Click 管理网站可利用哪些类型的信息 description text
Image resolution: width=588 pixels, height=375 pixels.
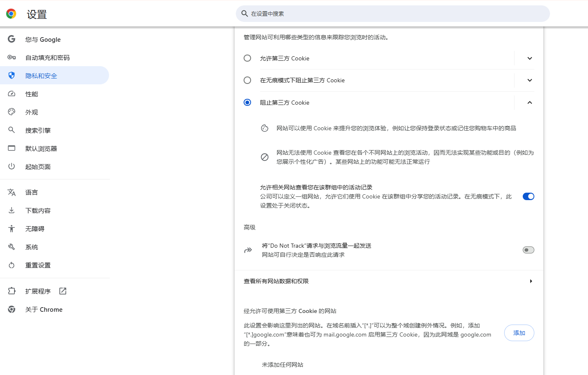click(317, 37)
